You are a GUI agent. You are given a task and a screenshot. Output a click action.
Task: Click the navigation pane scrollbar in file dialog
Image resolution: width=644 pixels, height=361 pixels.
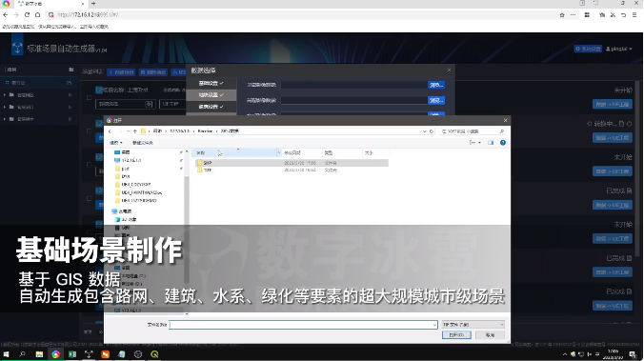coord(187,230)
